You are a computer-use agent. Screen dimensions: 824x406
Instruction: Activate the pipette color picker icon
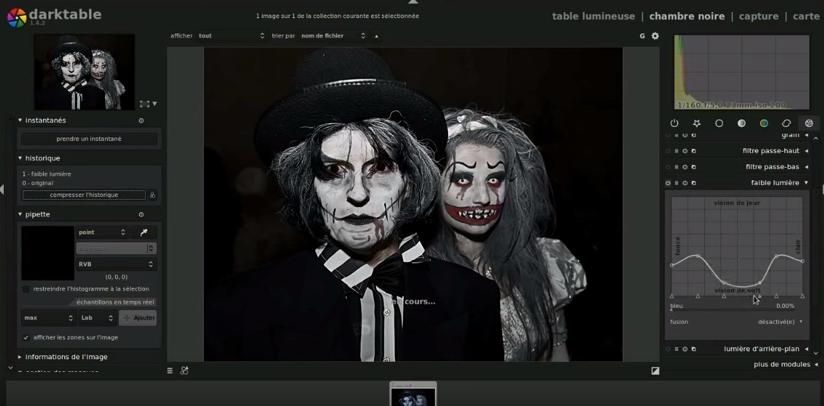click(143, 232)
